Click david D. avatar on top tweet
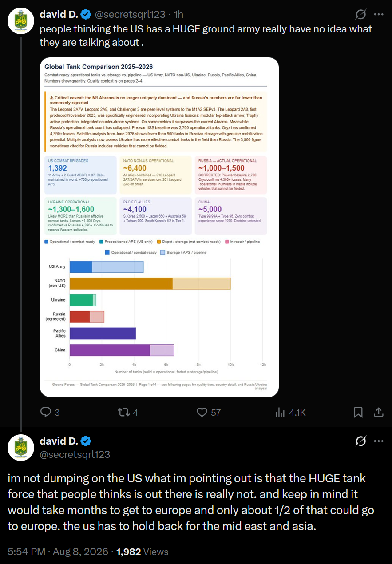Viewport: 392px width, 564px height. (x=21, y=21)
